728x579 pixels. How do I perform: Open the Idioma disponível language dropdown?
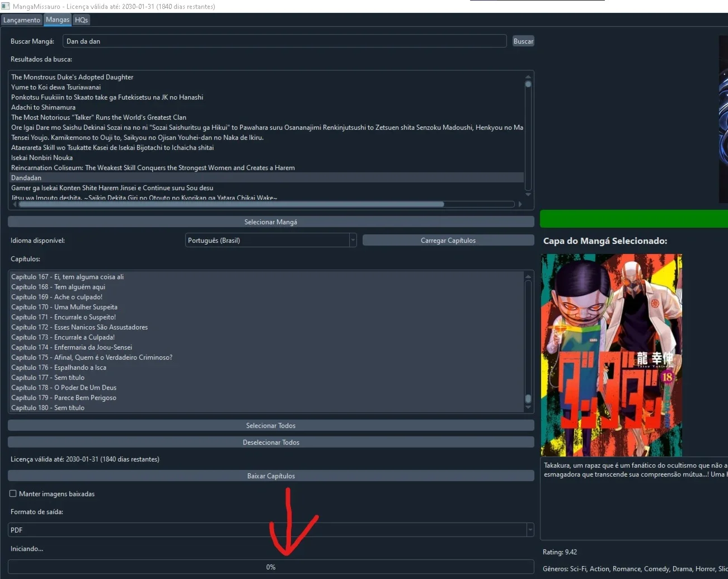coord(271,241)
